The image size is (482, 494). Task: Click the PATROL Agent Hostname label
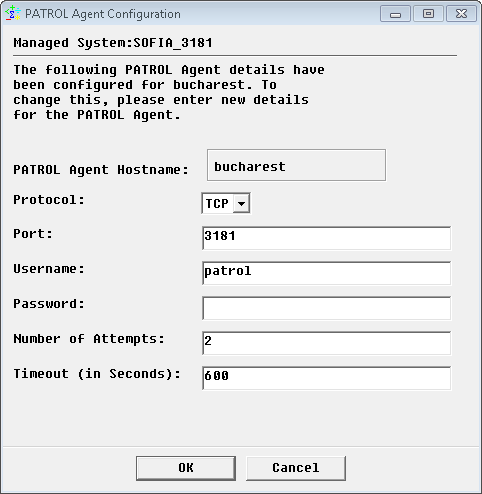tap(101, 170)
